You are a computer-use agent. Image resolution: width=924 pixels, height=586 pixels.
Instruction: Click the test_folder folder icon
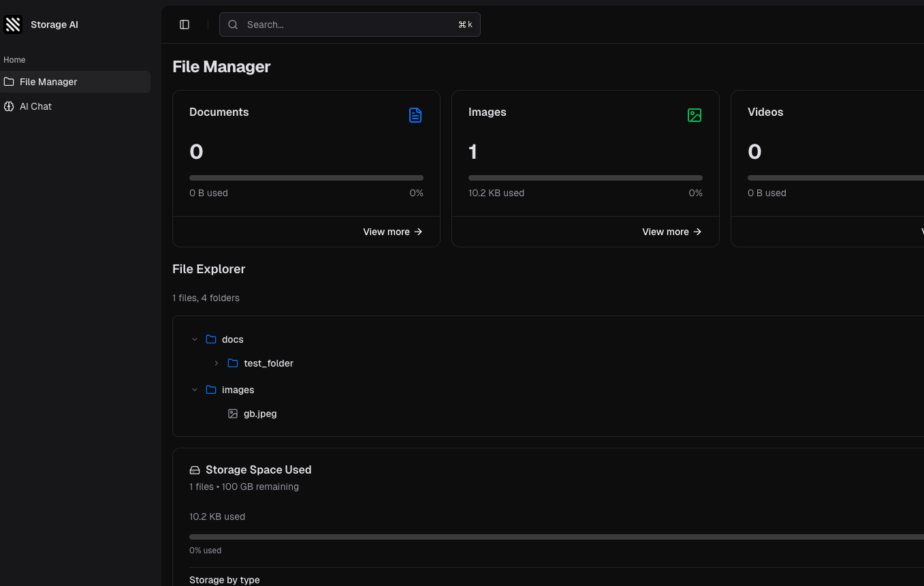click(x=233, y=363)
